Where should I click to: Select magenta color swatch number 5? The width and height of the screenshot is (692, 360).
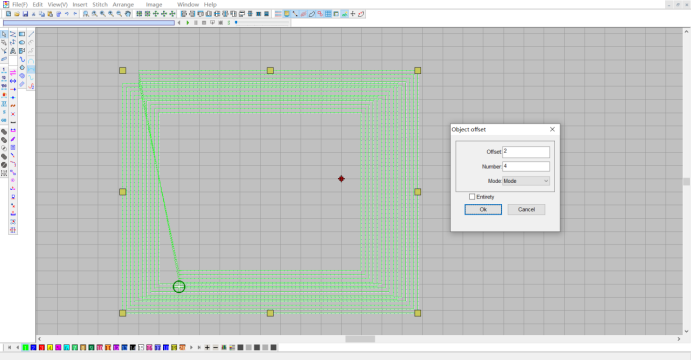point(58,348)
